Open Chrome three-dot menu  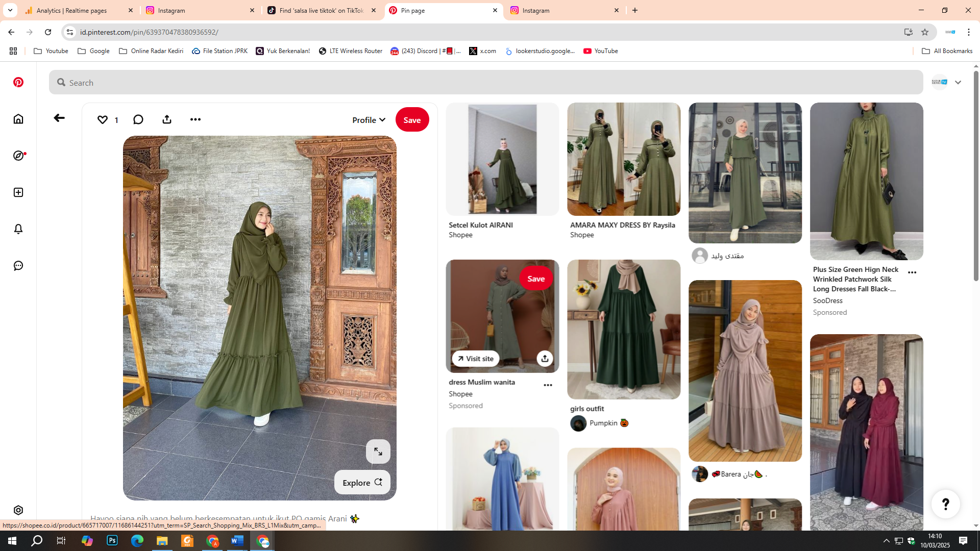pyautogui.click(x=969, y=32)
